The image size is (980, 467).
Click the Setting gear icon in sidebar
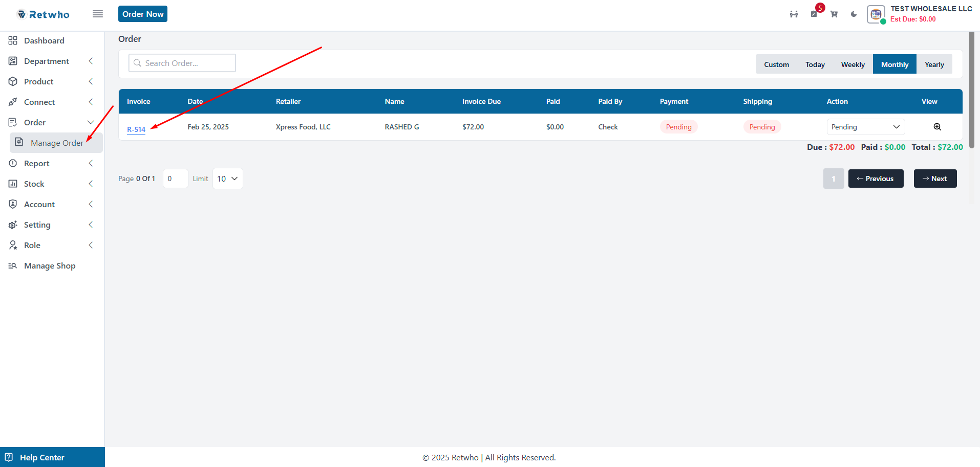13,225
